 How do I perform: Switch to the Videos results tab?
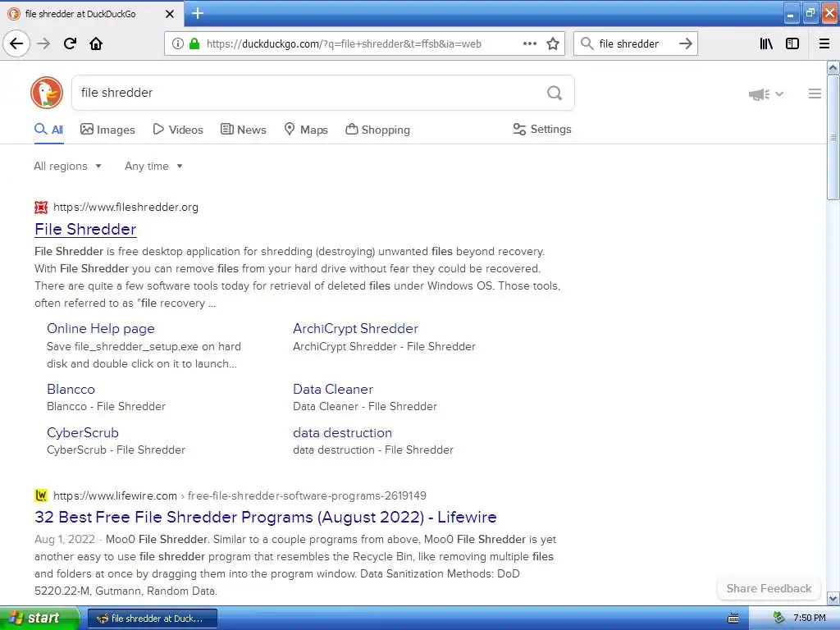pyautogui.click(x=178, y=130)
